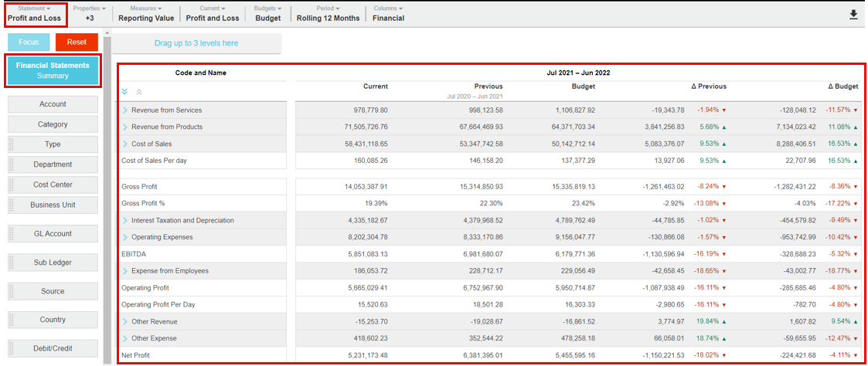Click Gross Profit % current value 19.39%

pos(376,203)
